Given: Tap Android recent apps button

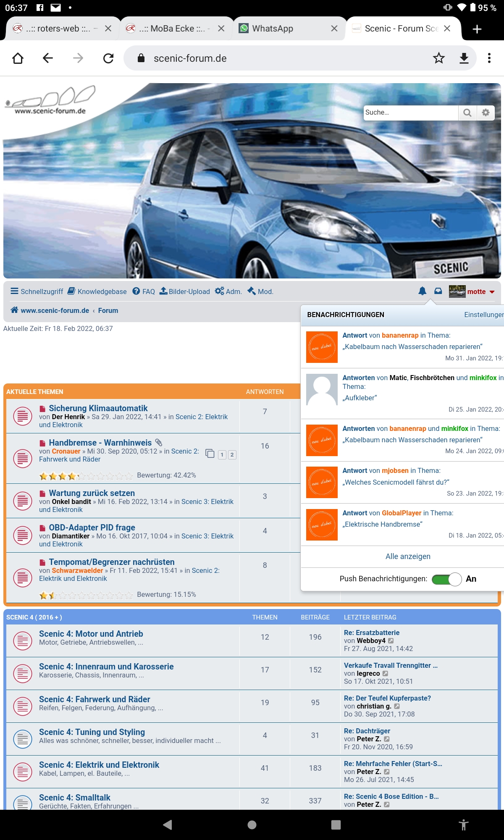Looking at the screenshot, I should point(336,825).
